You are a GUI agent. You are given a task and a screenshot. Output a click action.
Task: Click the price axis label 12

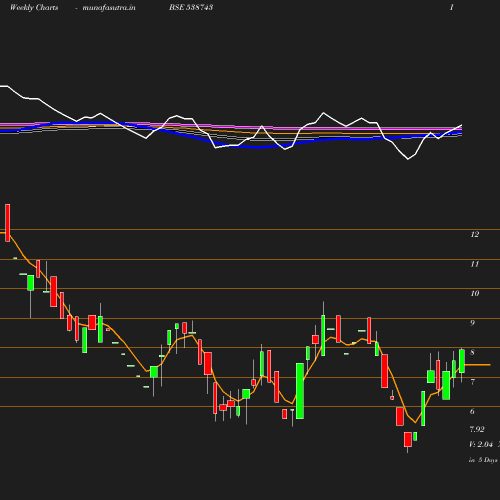click(475, 234)
